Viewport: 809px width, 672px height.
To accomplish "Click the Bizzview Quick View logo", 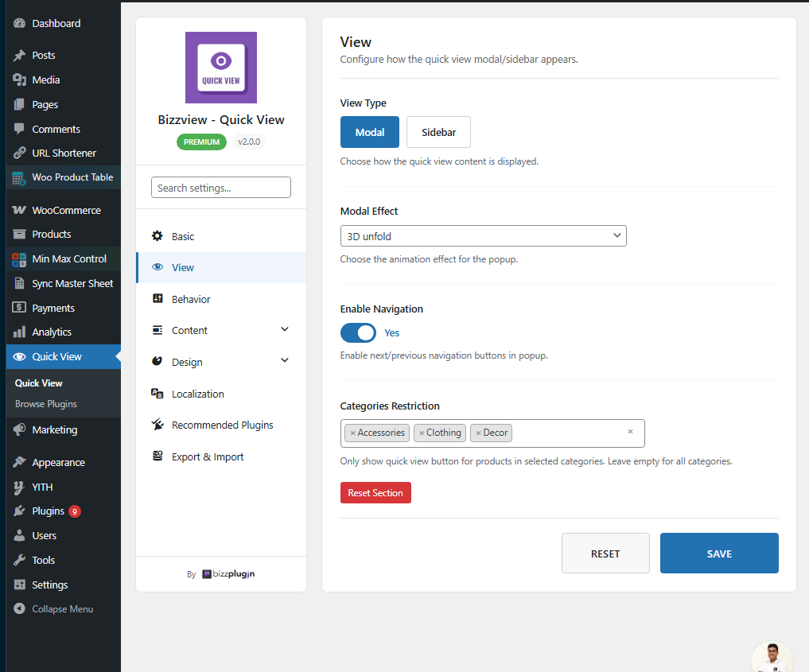I will point(221,68).
